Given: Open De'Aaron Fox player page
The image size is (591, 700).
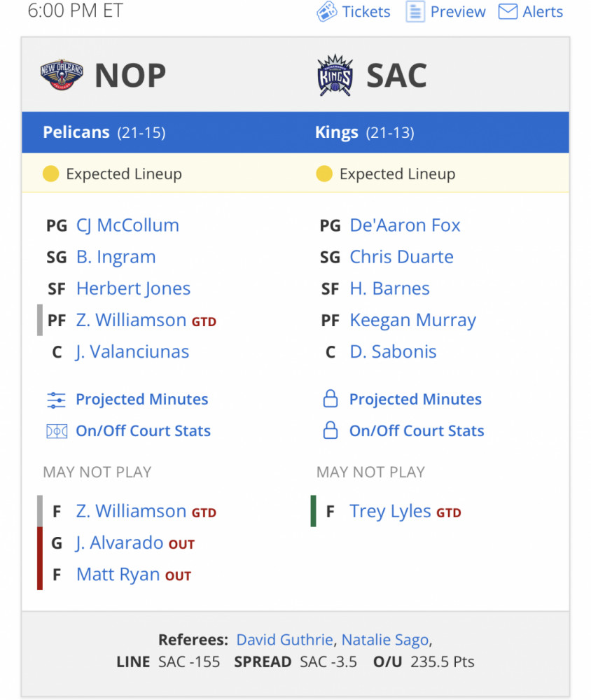Looking at the screenshot, I should point(405,225).
